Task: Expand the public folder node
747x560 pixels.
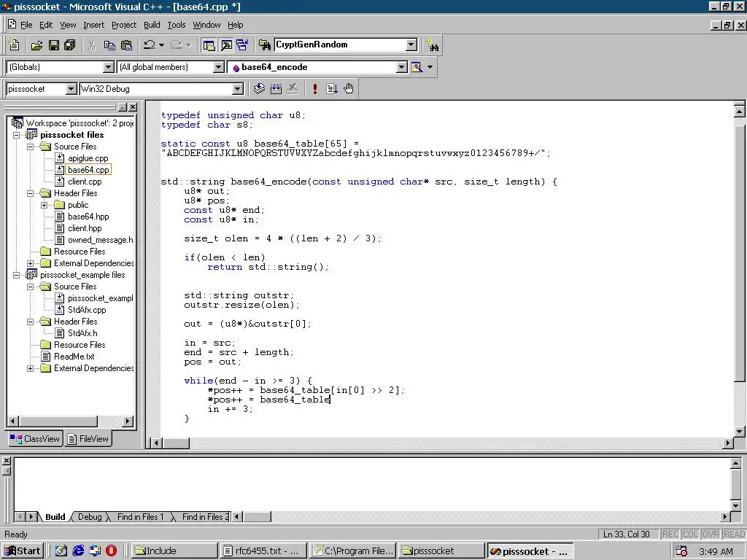Action: coord(44,205)
